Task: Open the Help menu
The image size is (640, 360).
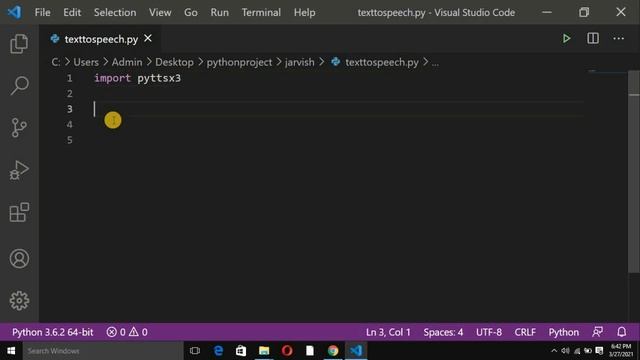Action: [304, 12]
